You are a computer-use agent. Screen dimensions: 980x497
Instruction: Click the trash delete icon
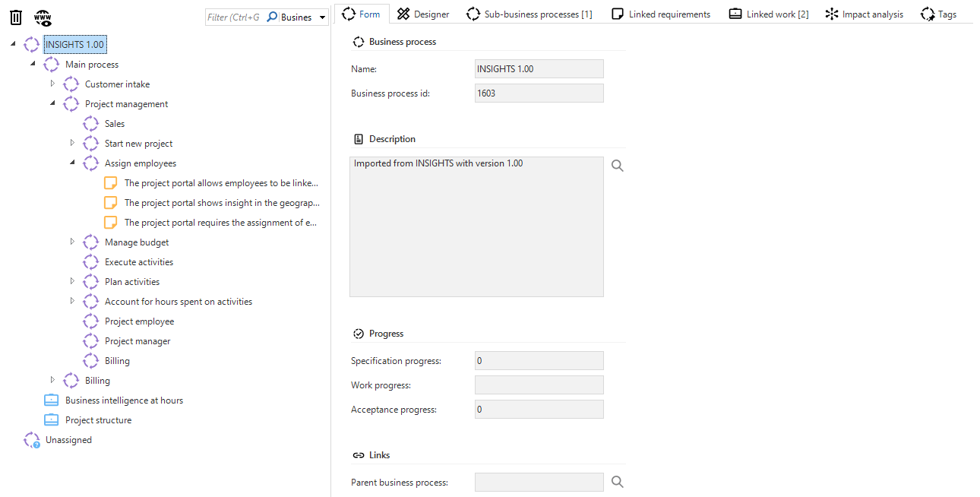click(15, 17)
